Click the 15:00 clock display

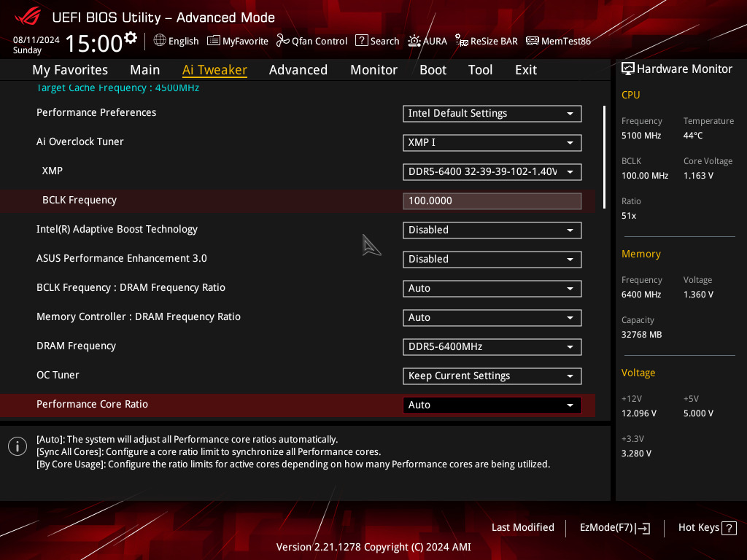[x=94, y=43]
